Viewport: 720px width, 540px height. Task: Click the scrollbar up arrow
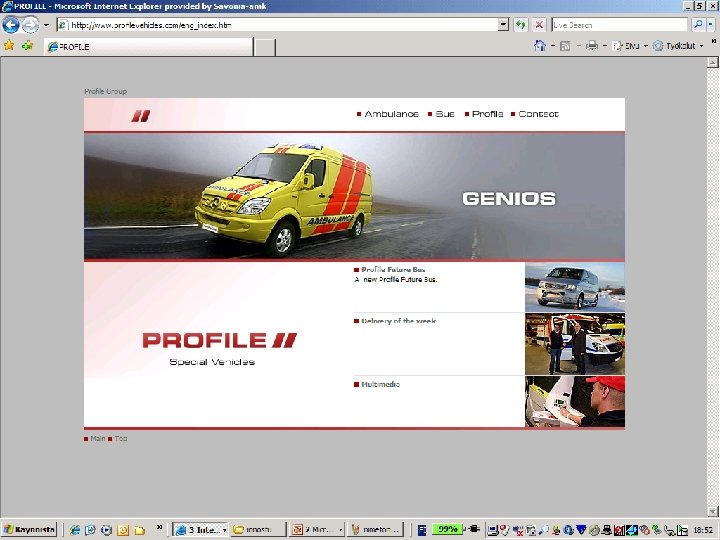(x=712, y=62)
